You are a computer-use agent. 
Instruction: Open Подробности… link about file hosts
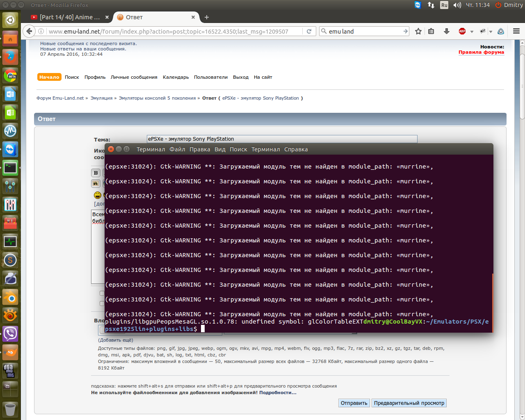(278, 393)
